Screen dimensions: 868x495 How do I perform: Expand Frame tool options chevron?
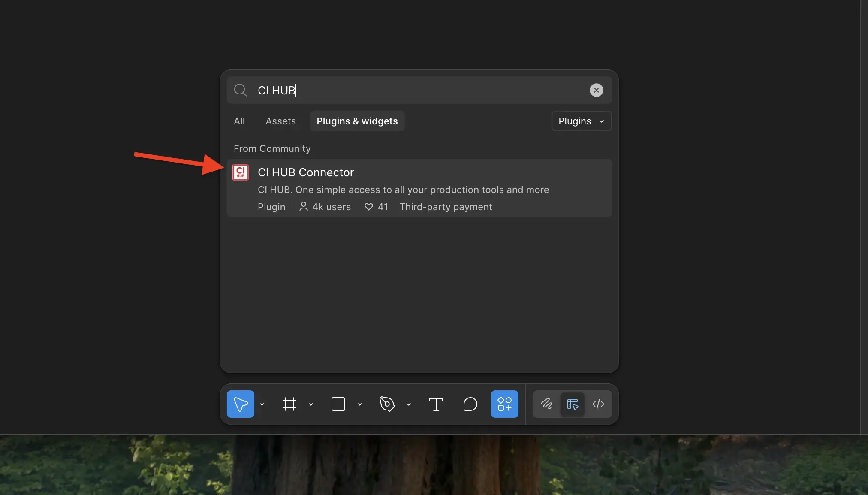[x=311, y=404]
